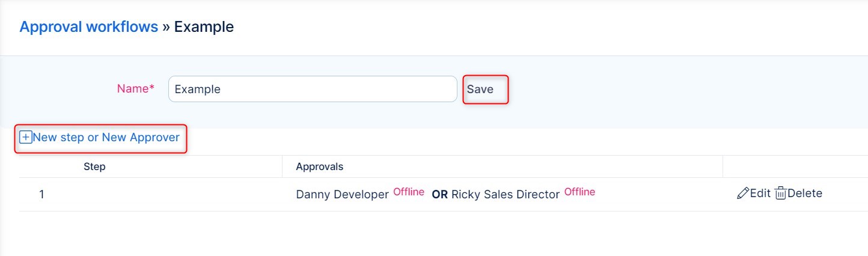Click the » breadcrumb separator

coord(166,27)
